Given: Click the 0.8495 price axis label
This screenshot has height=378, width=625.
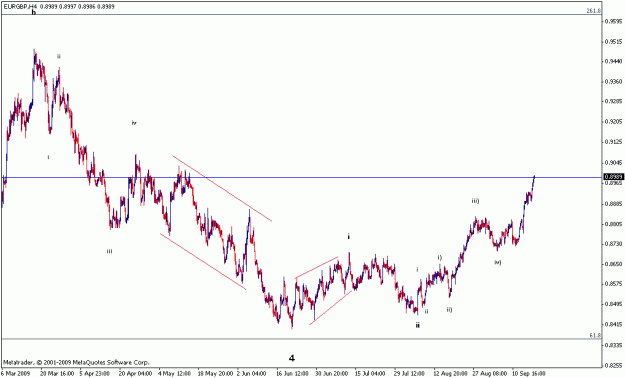Looking at the screenshot, I should point(613,304).
